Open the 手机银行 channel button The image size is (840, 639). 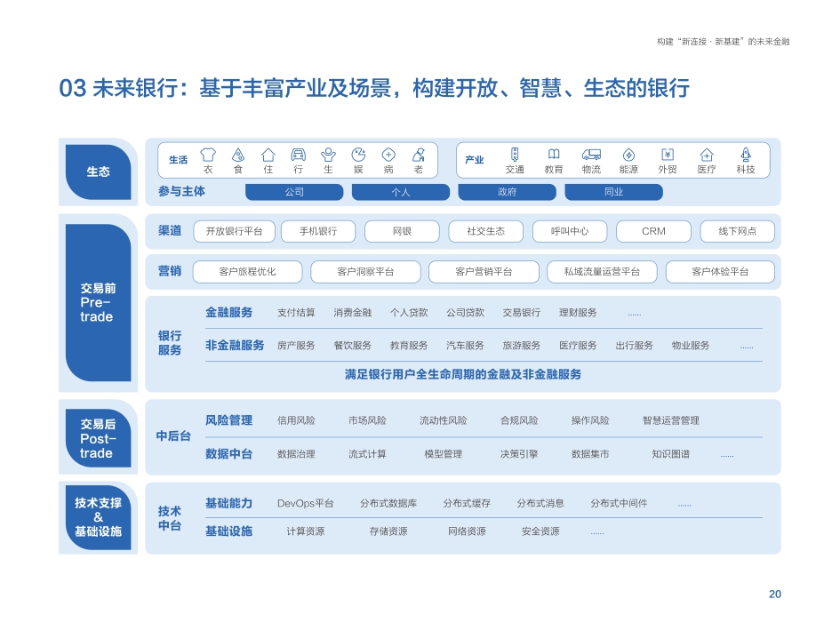[x=318, y=231]
